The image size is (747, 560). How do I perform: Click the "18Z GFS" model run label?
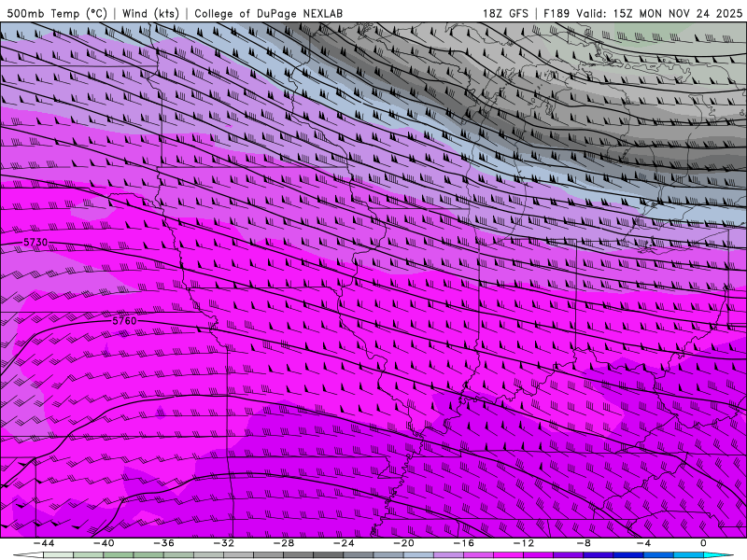coord(505,14)
